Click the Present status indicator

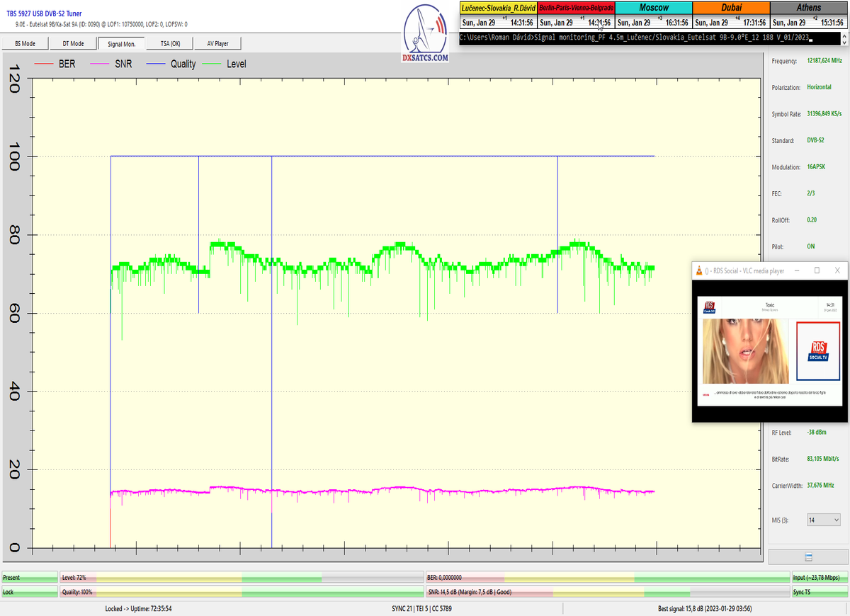(29, 578)
